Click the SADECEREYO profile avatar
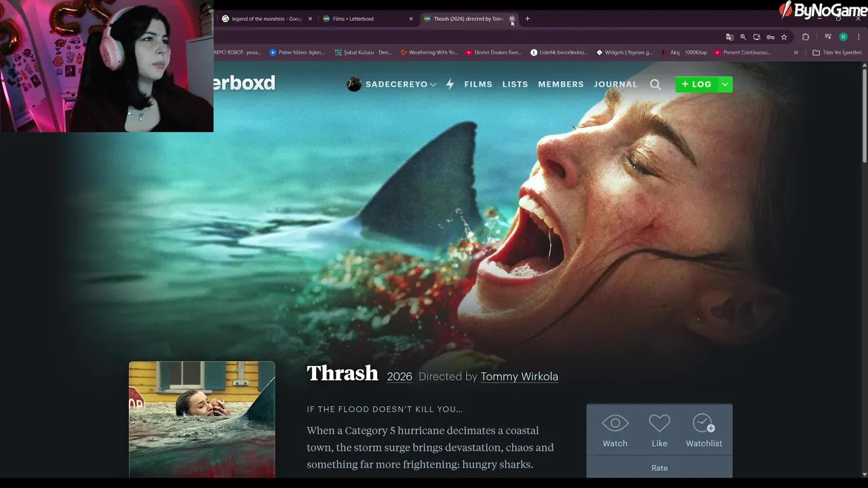This screenshot has width=868, height=488. (x=354, y=84)
